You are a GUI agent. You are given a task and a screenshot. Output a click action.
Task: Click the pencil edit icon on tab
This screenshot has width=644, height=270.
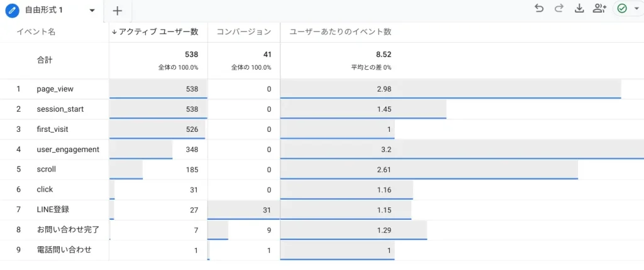click(x=11, y=10)
